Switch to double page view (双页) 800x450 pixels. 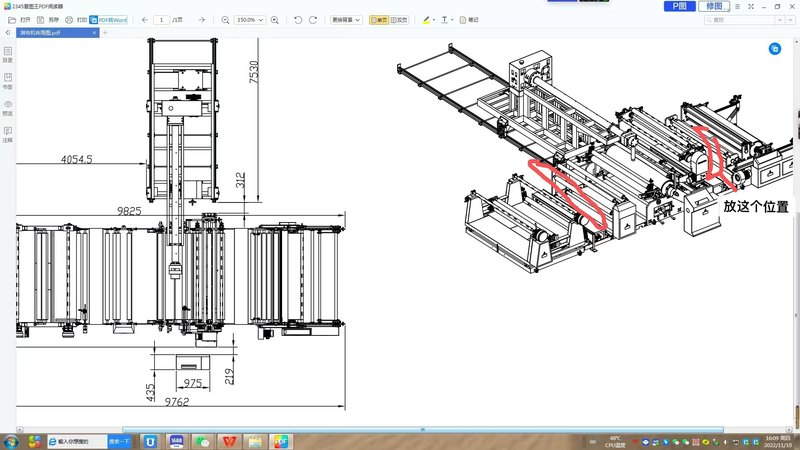[x=399, y=20]
